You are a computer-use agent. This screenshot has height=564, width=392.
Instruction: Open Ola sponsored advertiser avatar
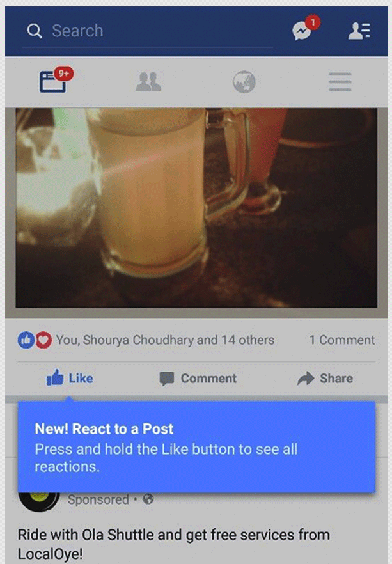(x=39, y=500)
